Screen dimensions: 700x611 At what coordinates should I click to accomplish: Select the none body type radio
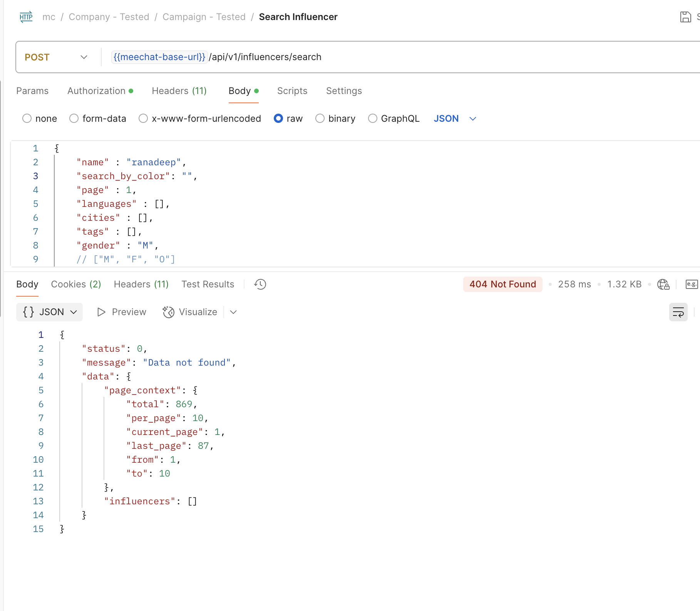pyautogui.click(x=27, y=119)
